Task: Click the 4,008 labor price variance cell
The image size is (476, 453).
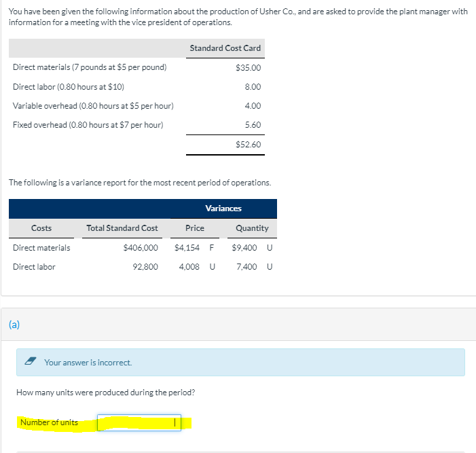Action: (x=189, y=267)
